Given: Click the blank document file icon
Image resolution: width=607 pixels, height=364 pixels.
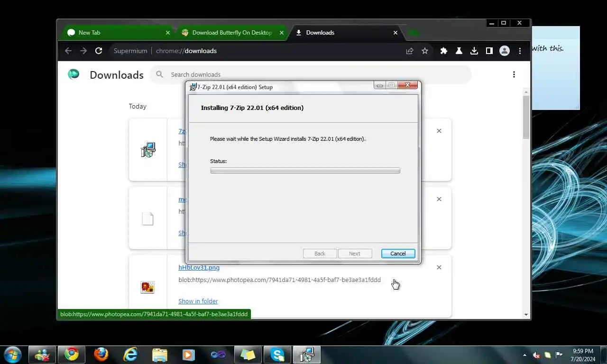Looking at the screenshot, I should click(148, 218).
